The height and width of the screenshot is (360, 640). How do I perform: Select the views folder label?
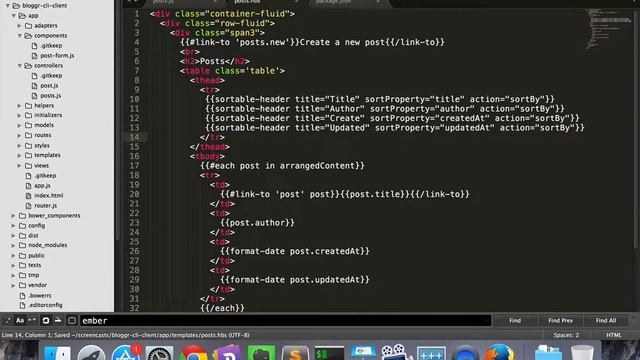click(x=41, y=165)
